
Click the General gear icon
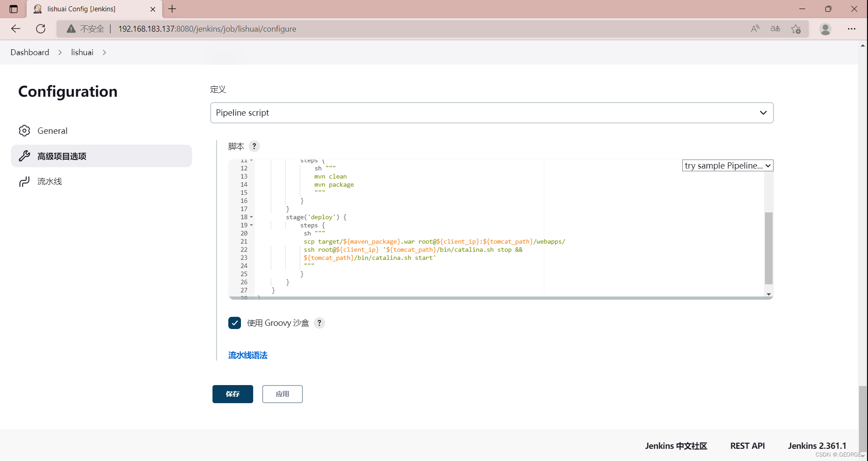click(x=24, y=131)
